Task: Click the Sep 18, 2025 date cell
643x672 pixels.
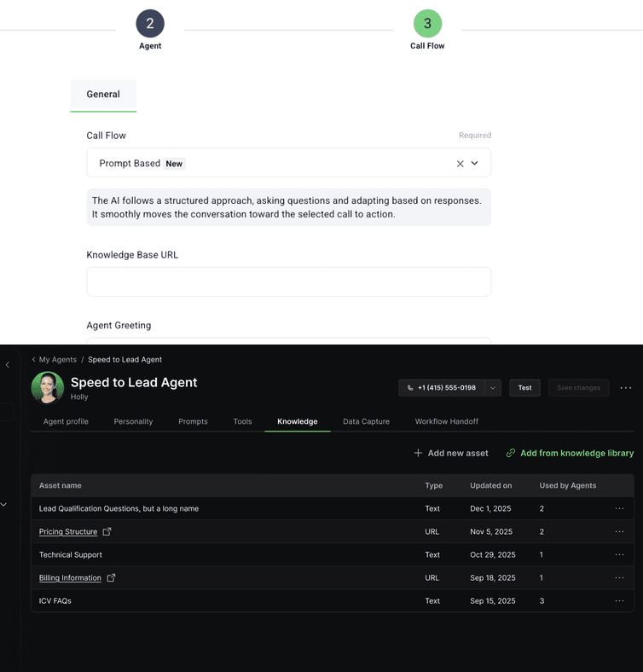Action: coord(493,578)
